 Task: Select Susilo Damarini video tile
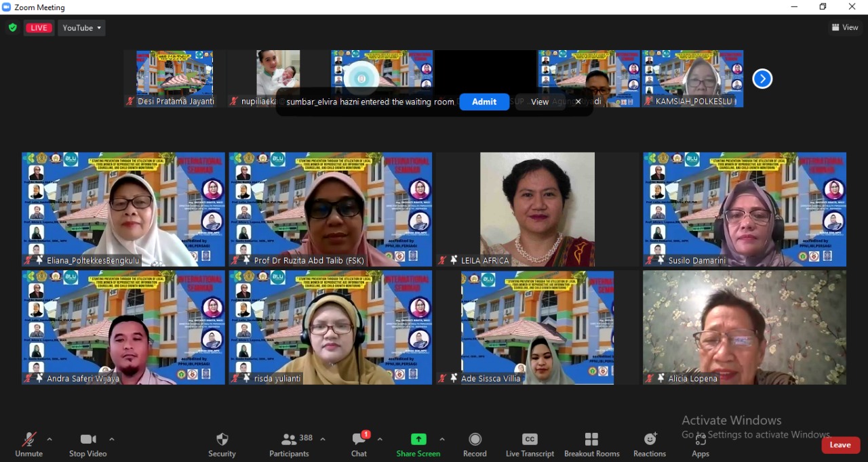[x=745, y=209]
